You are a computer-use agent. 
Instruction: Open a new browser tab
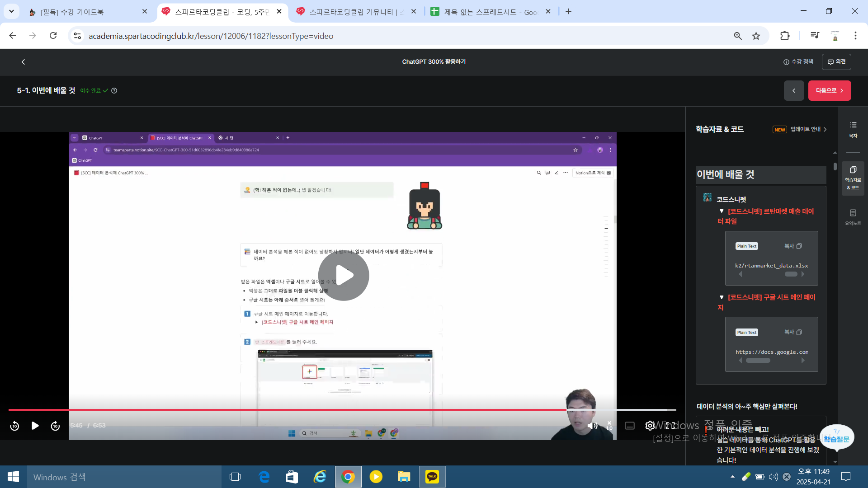569,12
